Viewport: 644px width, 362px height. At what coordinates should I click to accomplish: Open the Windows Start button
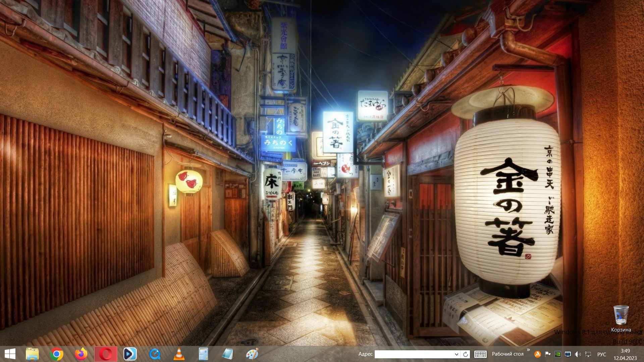point(10,354)
